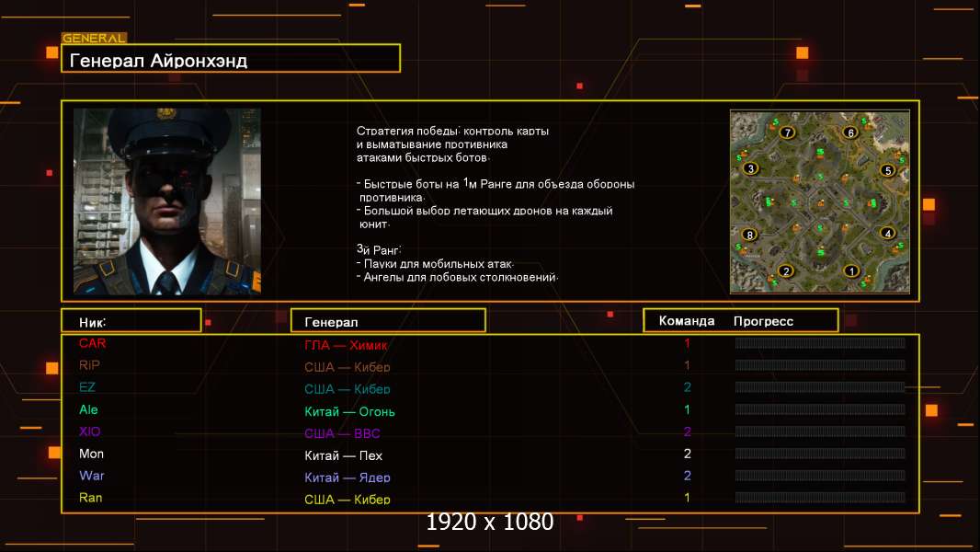Click team number 1 in CAR row

(687, 343)
